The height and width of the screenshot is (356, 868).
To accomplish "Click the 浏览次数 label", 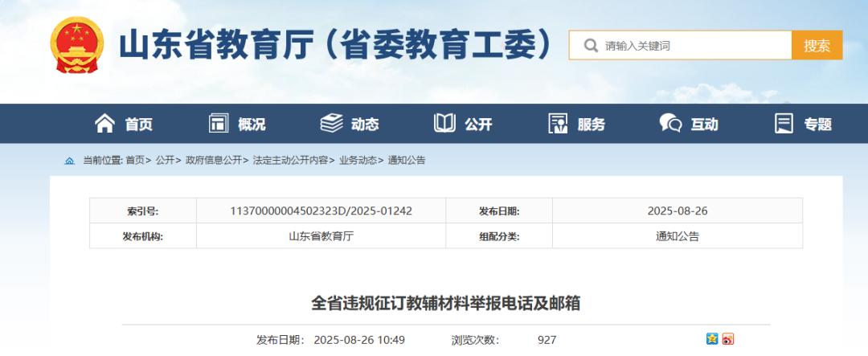I will [x=475, y=339].
